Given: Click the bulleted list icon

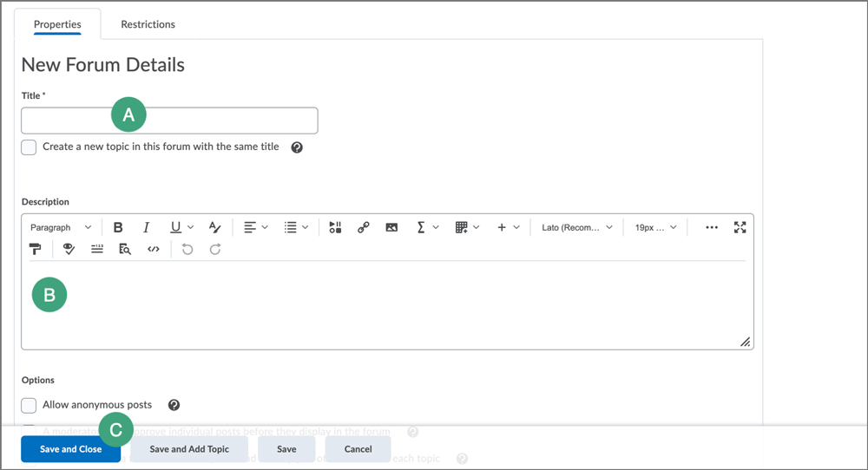Looking at the screenshot, I should click(x=291, y=227).
